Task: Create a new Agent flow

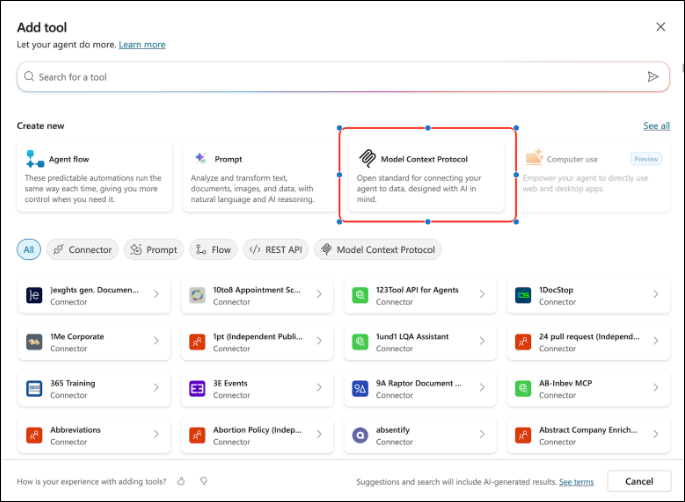Action: pos(94,176)
